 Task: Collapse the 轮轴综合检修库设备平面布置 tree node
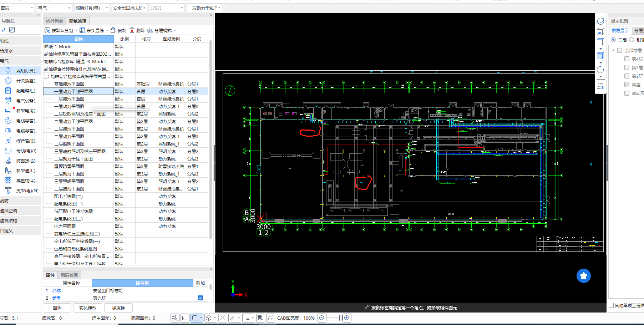tap(46, 76)
